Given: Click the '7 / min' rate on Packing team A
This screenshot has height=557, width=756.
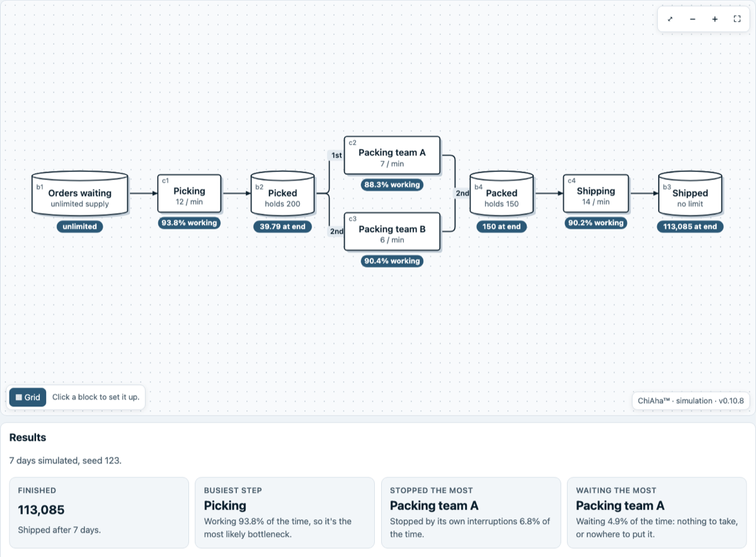Looking at the screenshot, I should (x=392, y=164).
